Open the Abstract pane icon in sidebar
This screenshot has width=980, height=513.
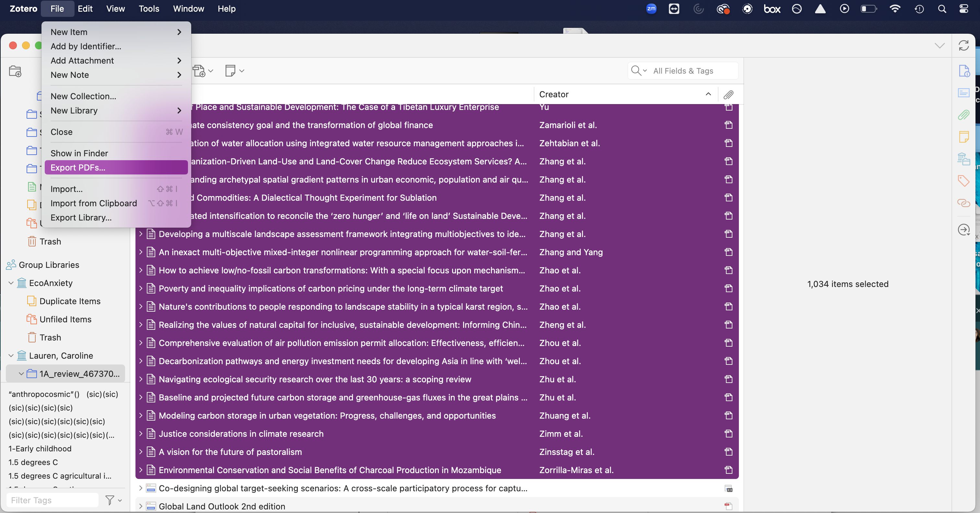pyautogui.click(x=963, y=93)
